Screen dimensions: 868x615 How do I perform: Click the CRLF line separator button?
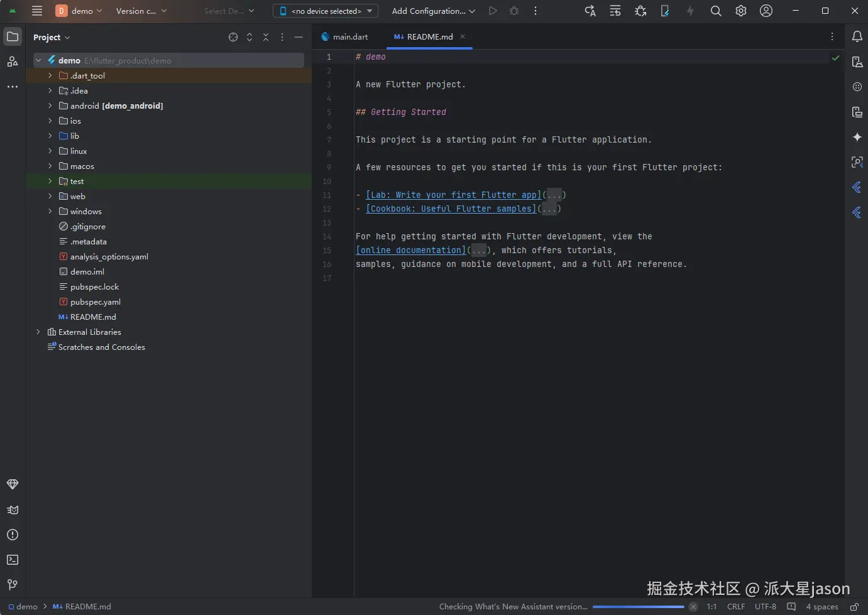click(735, 607)
